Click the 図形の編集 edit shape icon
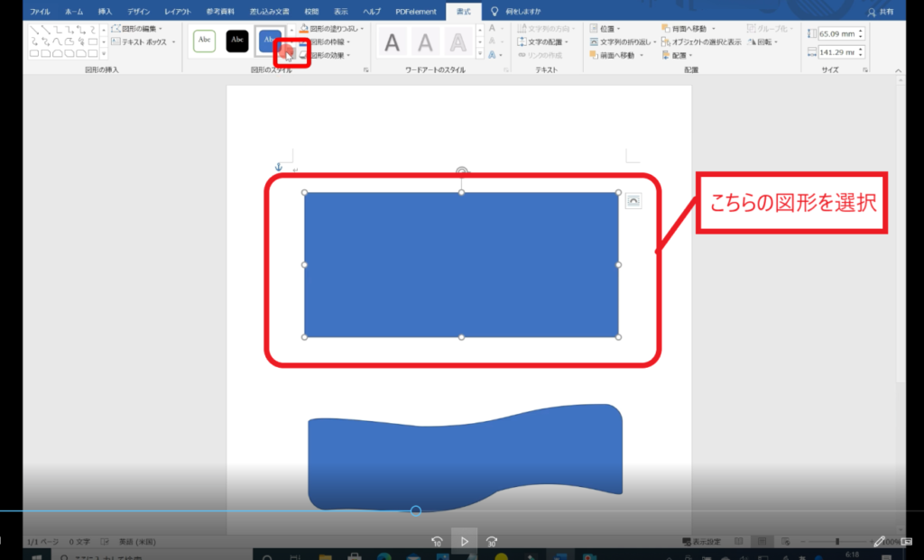This screenshot has height=560, width=924. (x=115, y=29)
